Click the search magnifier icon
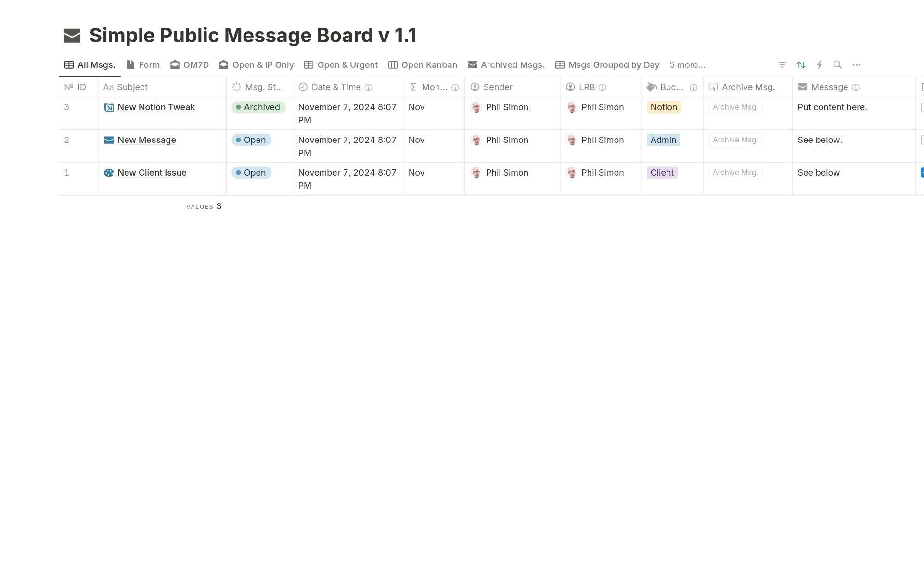 coord(837,65)
